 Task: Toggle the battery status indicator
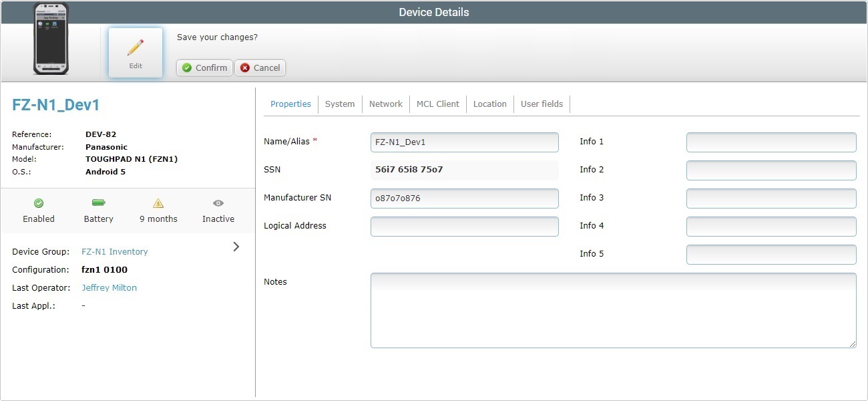(x=98, y=203)
